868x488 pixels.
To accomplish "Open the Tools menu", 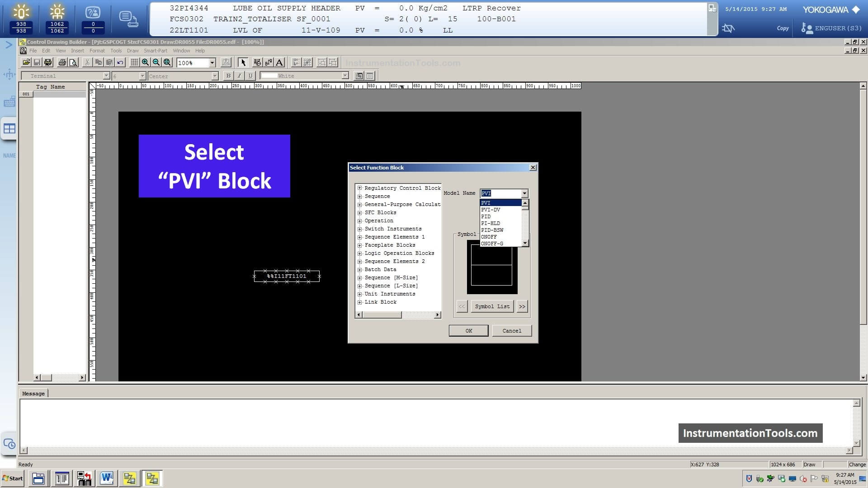I will tap(116, 51).
